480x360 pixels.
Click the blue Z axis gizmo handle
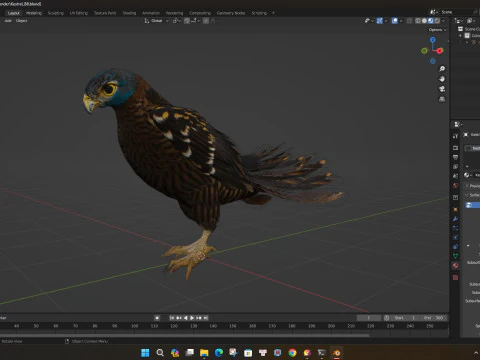(433, 40)
